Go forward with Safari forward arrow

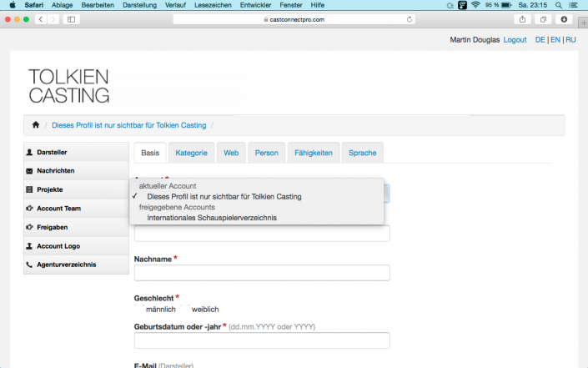(53, 19)
